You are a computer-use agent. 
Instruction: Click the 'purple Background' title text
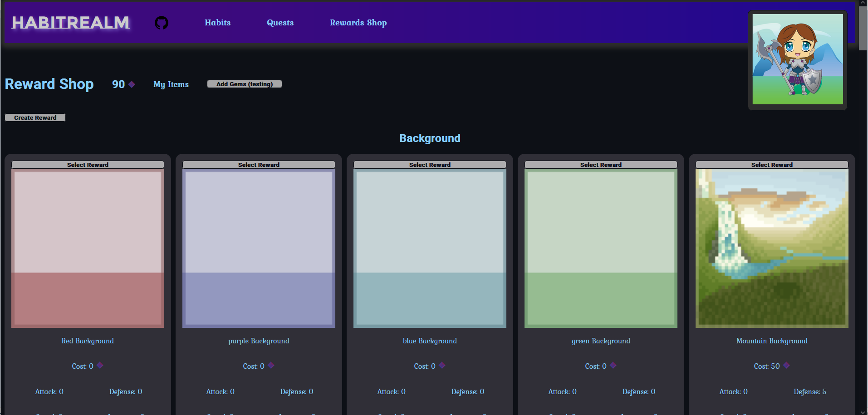point(259,341)
